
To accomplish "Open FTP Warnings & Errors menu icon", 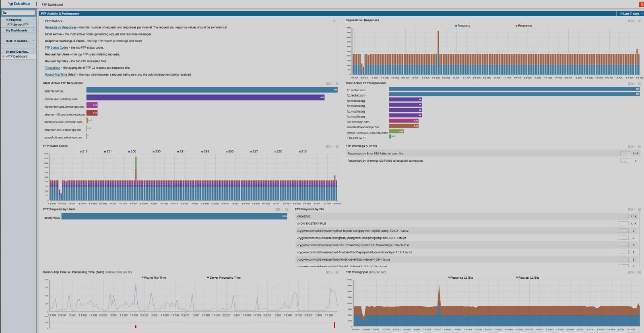I will click(639, 146).
